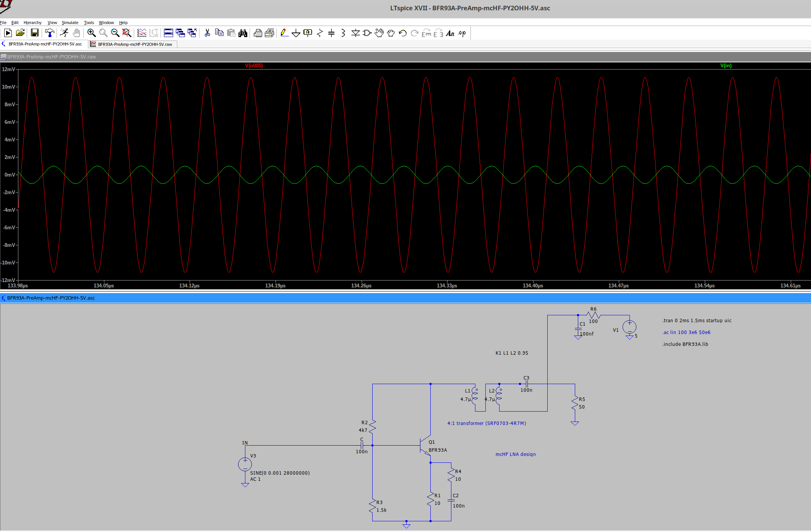
Task: Select the V(n005) trace label
Action: tap(254, 65)
